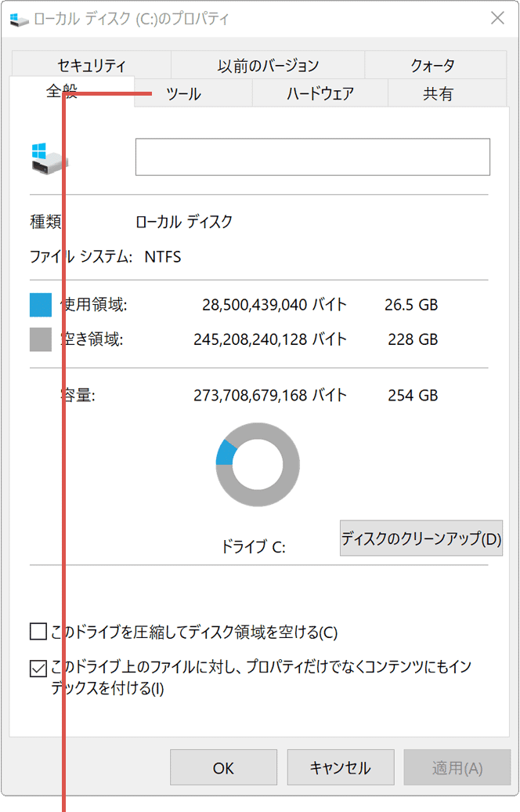This screenshot has height=812, width=520.
Task: Click the キャンセル button
Action: (x=340, y=767)
